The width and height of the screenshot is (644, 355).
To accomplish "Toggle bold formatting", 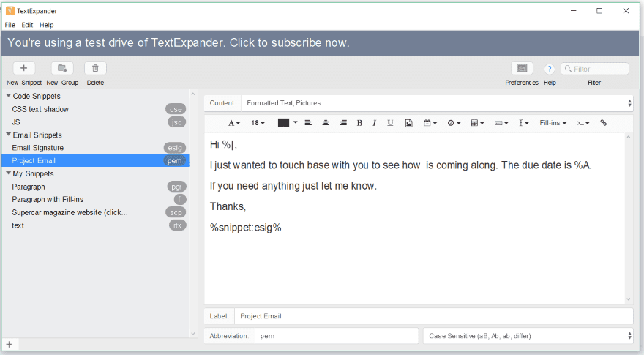I will click(359, 123).
